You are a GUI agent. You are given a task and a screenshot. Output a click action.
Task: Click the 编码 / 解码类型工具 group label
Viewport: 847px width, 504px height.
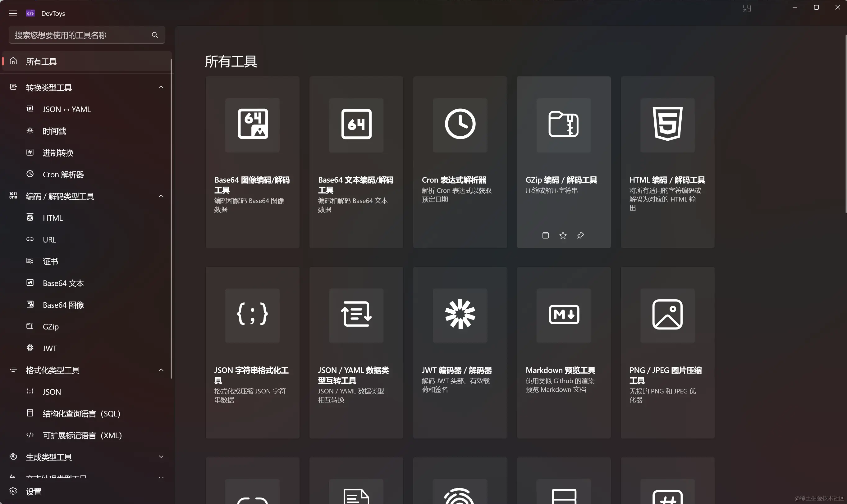[60, 196]
